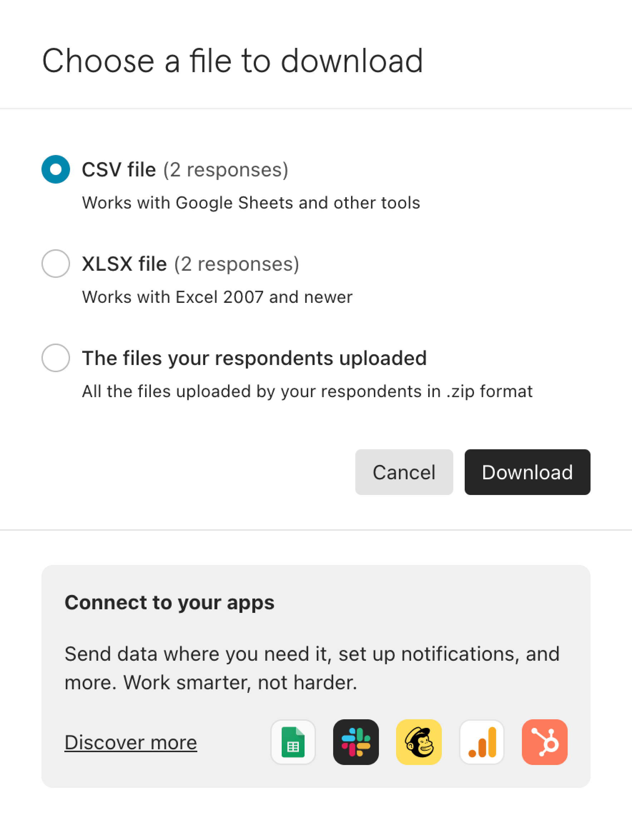Click "The files your respondents uploaded" label
Viewport: 632px width, 840px height.
click(254, 358)
